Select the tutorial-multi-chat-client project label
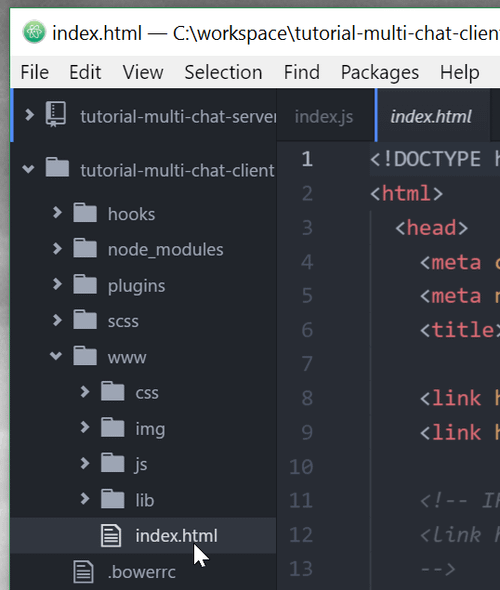Viewport: 500px width, 590px height. [x=177, y=170]
